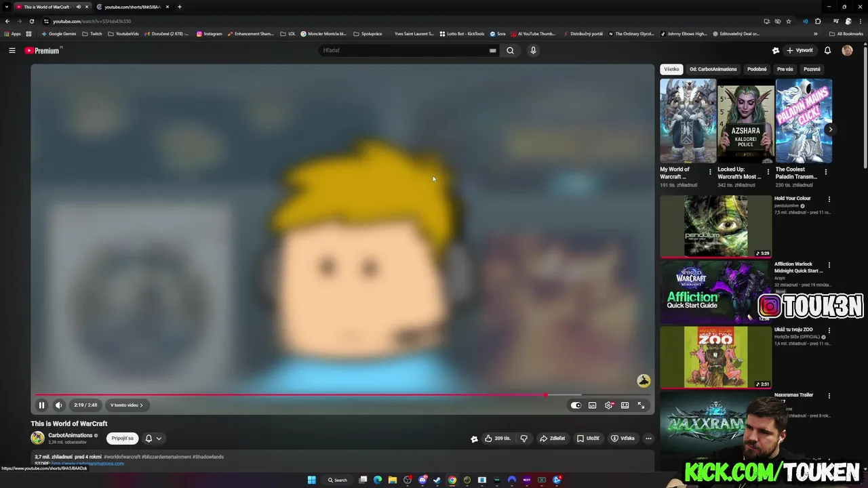The height and width of the screenshot is (488, 868).
Task: Select the 'Od: CarbotAnimations' chip
Action: pyautogui.click(x=713, y=69)
